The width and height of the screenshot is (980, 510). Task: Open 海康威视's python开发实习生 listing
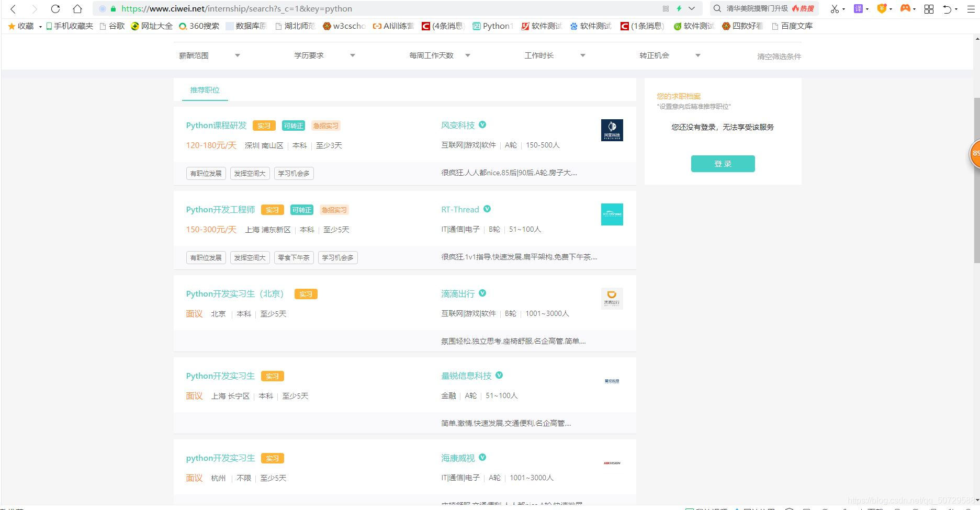pos(220,458)
